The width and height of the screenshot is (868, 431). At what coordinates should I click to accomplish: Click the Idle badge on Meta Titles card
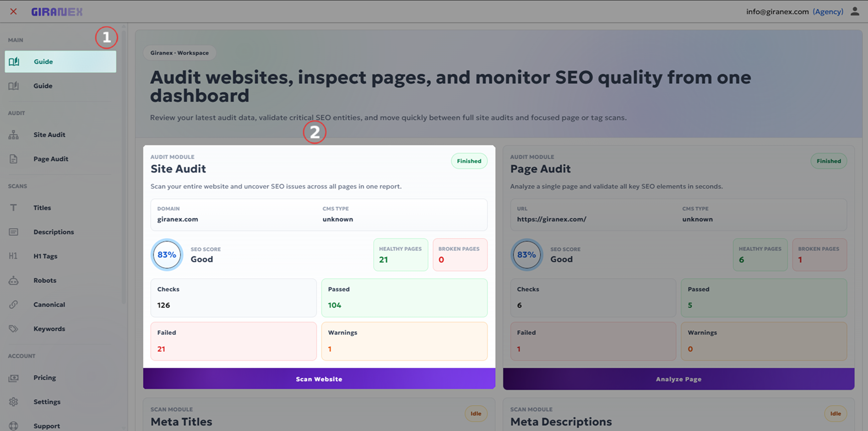point(476,414)
